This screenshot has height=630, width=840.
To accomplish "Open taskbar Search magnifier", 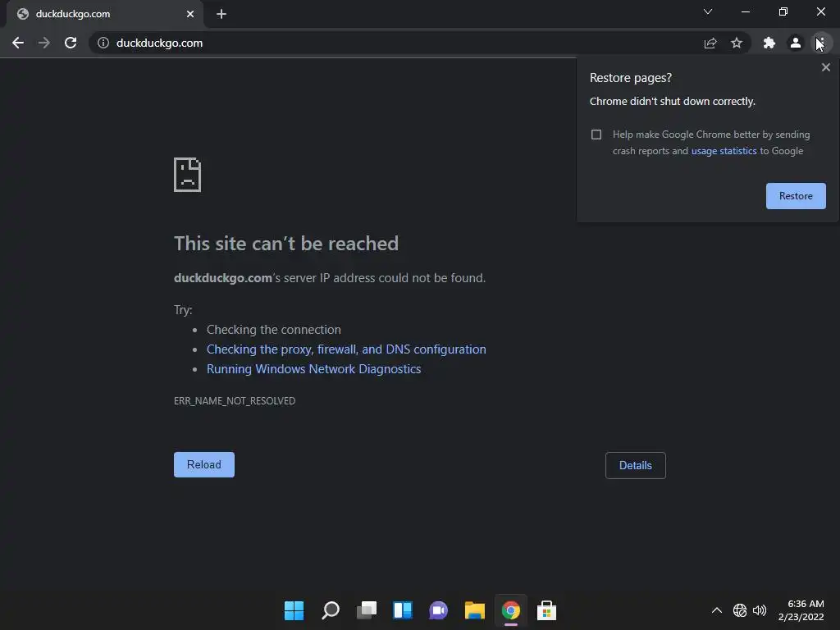I will [331, 610].
